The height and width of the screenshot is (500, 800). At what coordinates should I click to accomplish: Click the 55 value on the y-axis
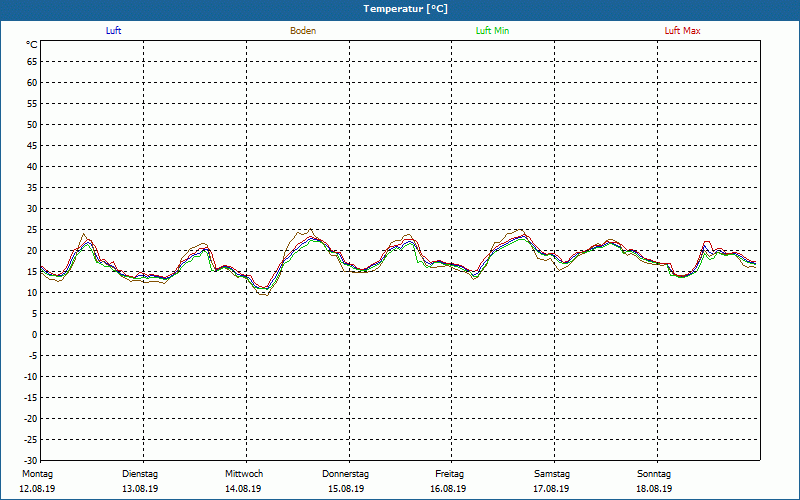[32, 104]
